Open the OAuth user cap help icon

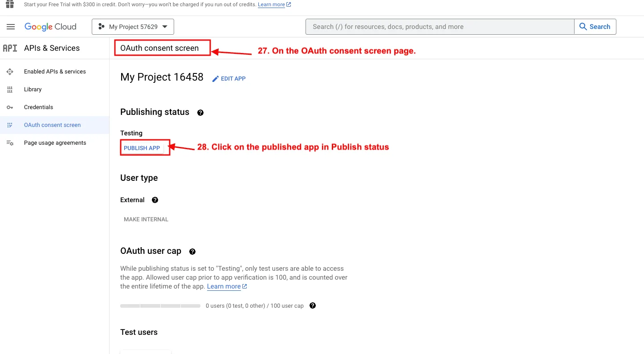tap(192, 252)
